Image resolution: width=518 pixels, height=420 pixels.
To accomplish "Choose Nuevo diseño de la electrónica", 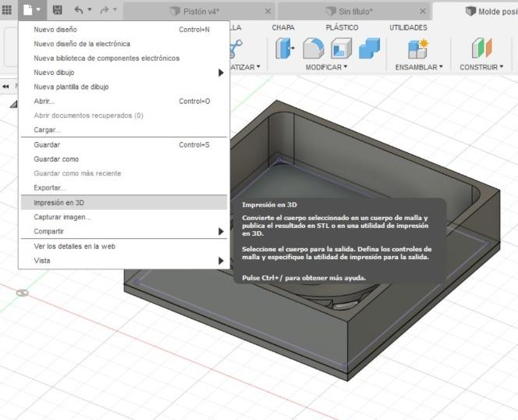I will pos(124,44).
